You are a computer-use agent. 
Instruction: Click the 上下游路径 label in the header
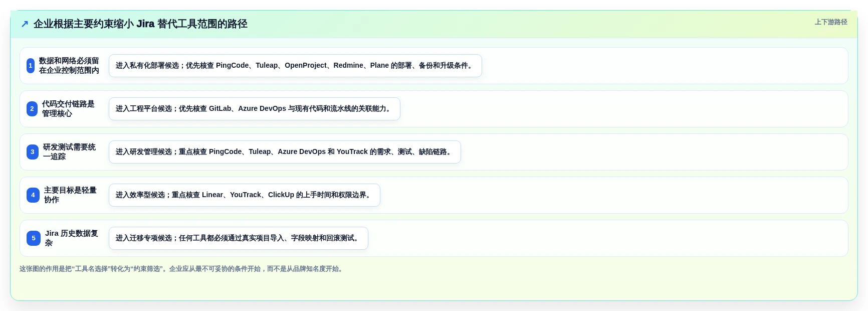(830, 22)
